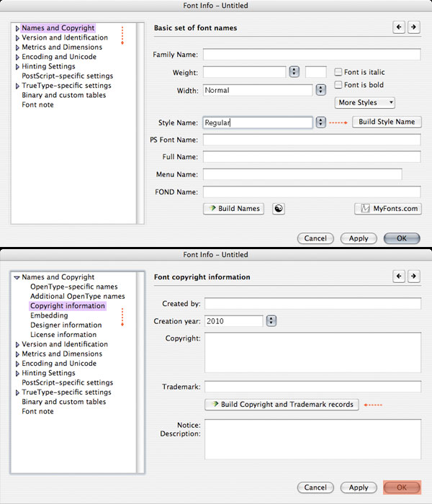This screenshot has width=432, height=504.
Task: Open the More Styles dropdown
Action: click(364, 102)
